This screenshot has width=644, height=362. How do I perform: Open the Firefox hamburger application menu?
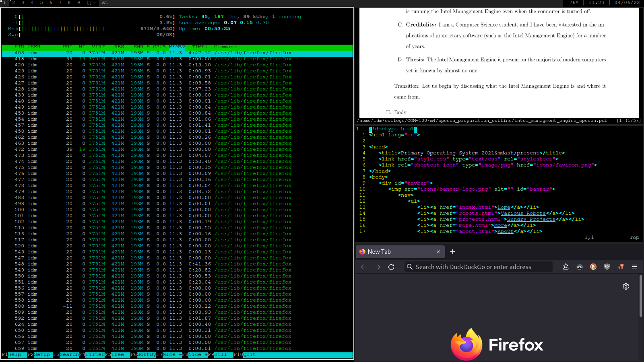point(634,267)
